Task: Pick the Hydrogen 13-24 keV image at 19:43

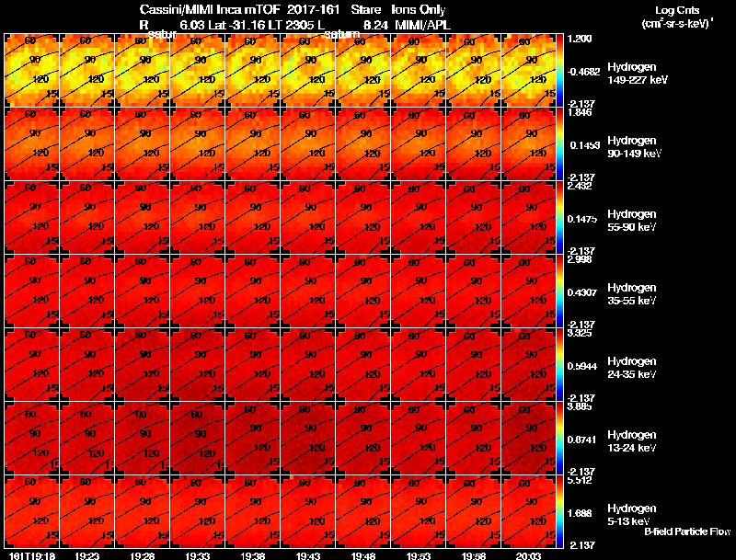Action: click(308, 439)
